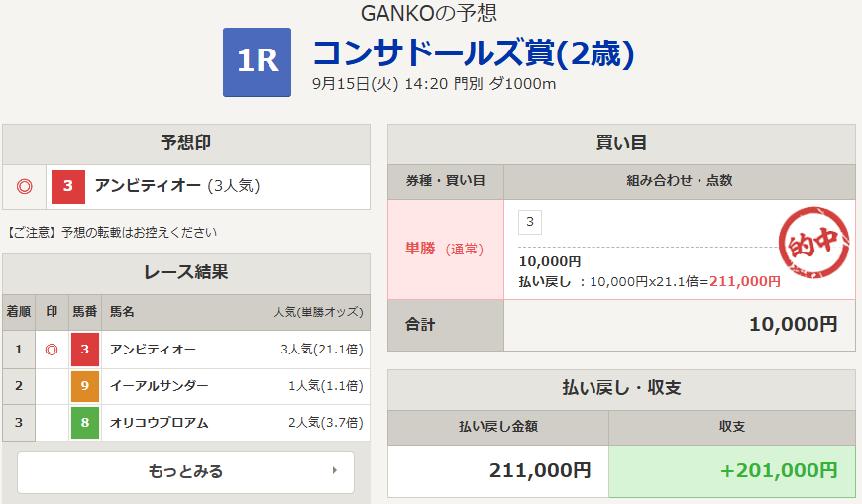Image resolution: width=862 pixels, height=504 pixels.
Task: Click 組み合わせ・点数 column header
Action: (680, 181)
